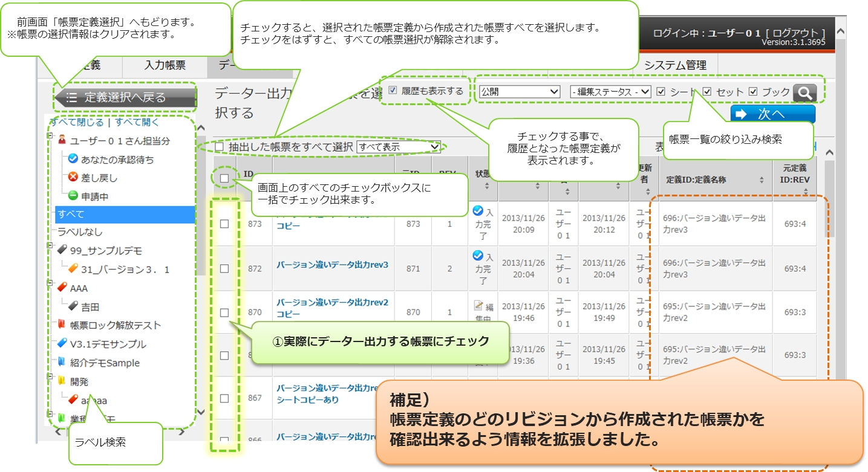Select the 申請中 tree item
868x472 pixels.
(x=95, y=196)
